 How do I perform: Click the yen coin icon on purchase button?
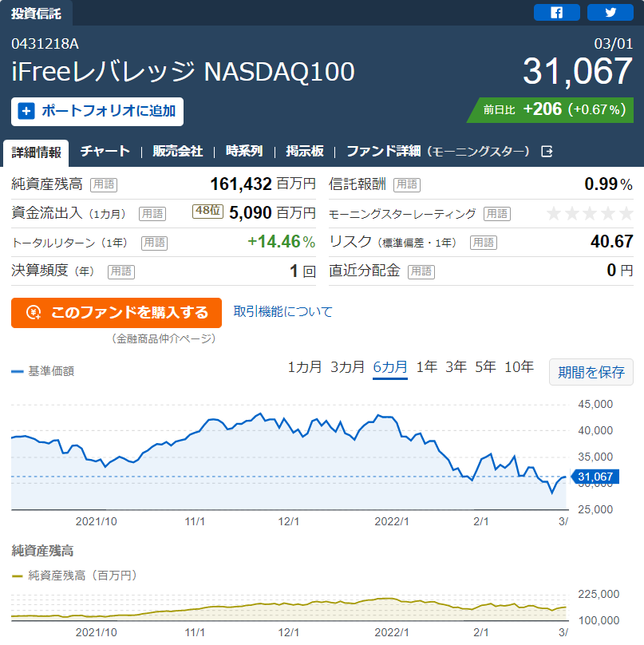[34, 313]
